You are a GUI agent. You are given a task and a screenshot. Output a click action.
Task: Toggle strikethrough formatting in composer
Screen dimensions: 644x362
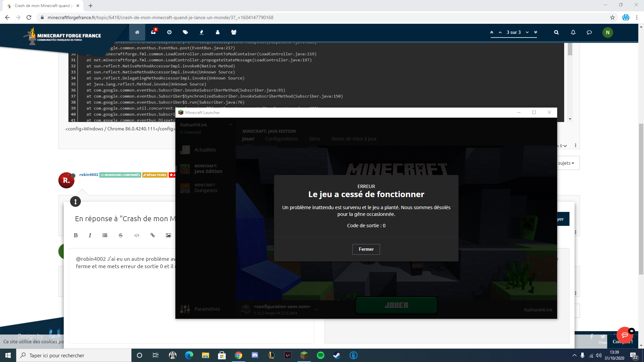pyautogui.click(x=121, y=235)
